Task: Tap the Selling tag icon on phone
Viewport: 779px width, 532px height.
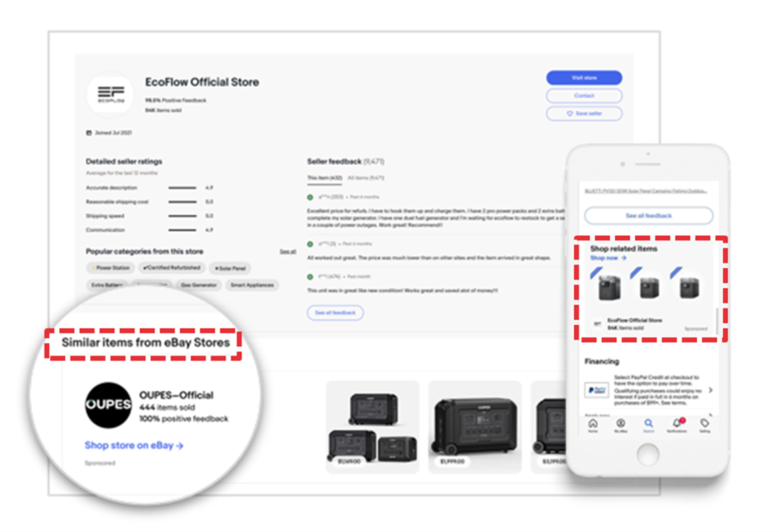Action: [705, 424]
